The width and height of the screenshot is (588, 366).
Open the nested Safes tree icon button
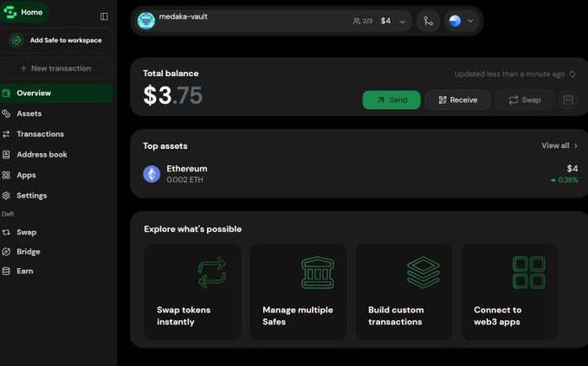(x=429, y=21)
